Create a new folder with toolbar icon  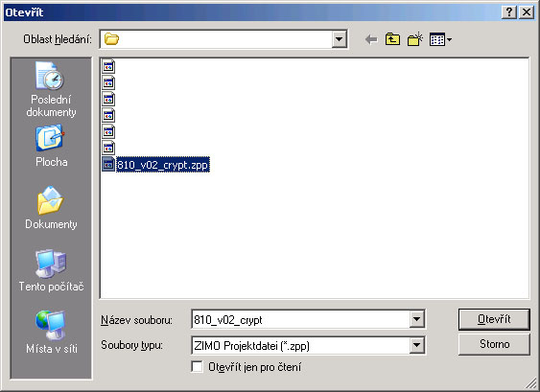coord(415,39)
